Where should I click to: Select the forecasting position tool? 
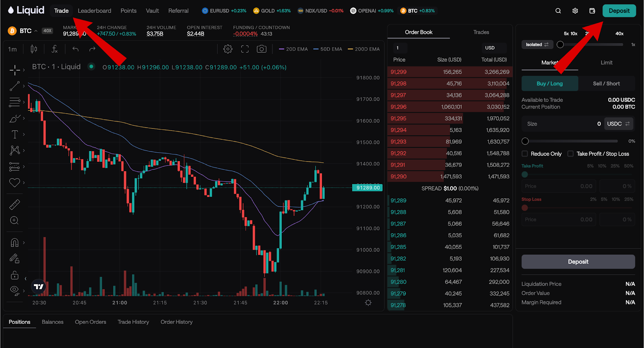14,166
